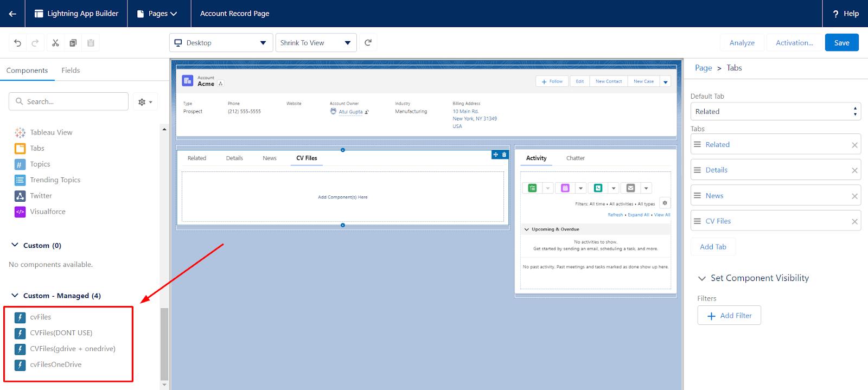Open the Related tab entry in properties
The image size is (868, 390).
pos(776,144)
